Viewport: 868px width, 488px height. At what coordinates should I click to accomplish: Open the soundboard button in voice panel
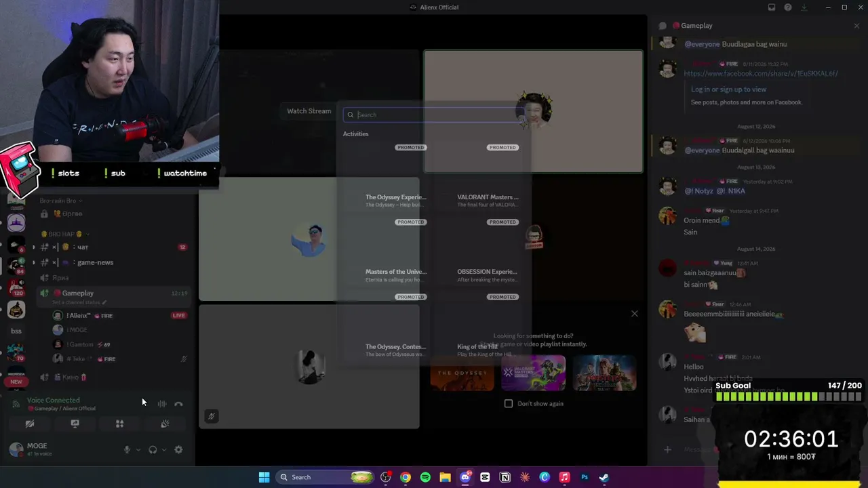(x=165, y=424)
